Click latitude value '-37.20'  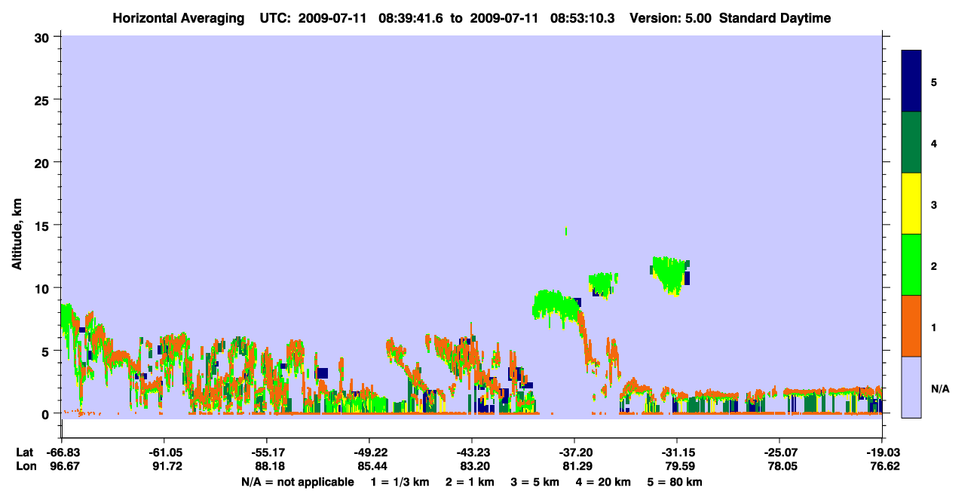click(574, 452)
